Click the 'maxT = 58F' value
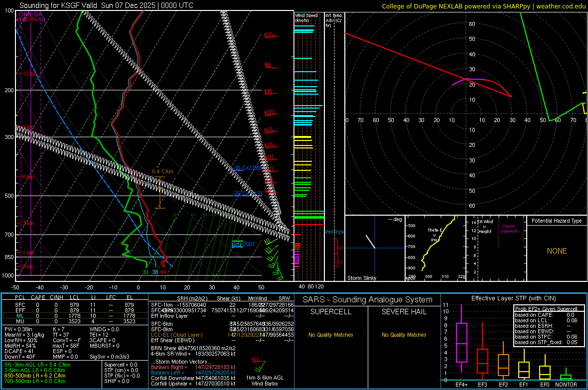Viewport: 588px width, 390px height. [x=66, y=346]
